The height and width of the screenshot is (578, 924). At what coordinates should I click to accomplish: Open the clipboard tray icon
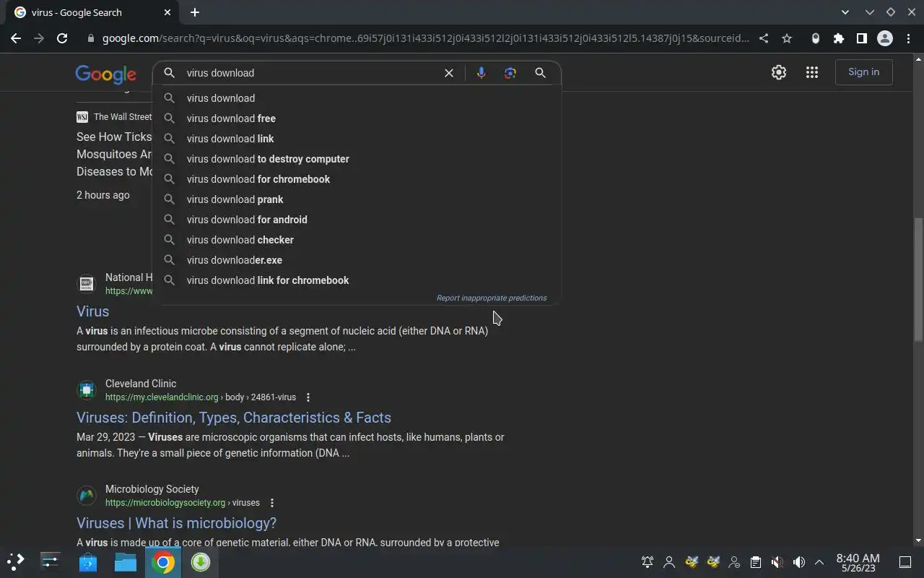755,562
